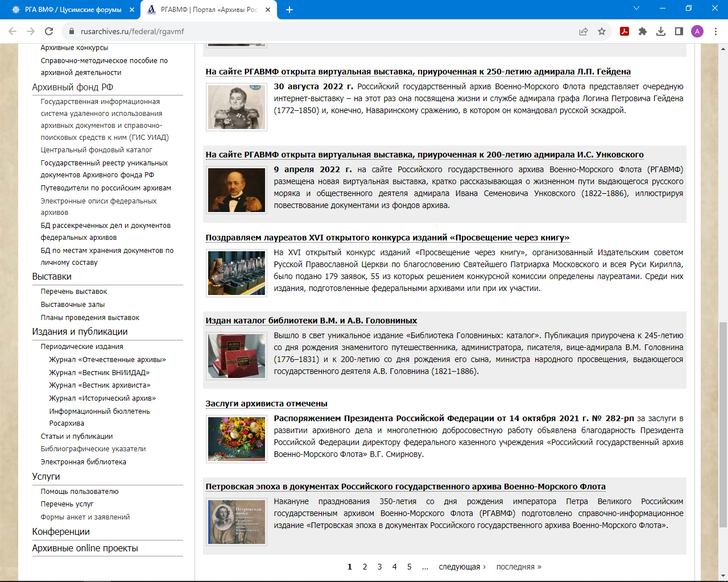Open Просвещение через книгу contest thumbnail
Viewport: 728px width, 582px height.
click(237, 273)
